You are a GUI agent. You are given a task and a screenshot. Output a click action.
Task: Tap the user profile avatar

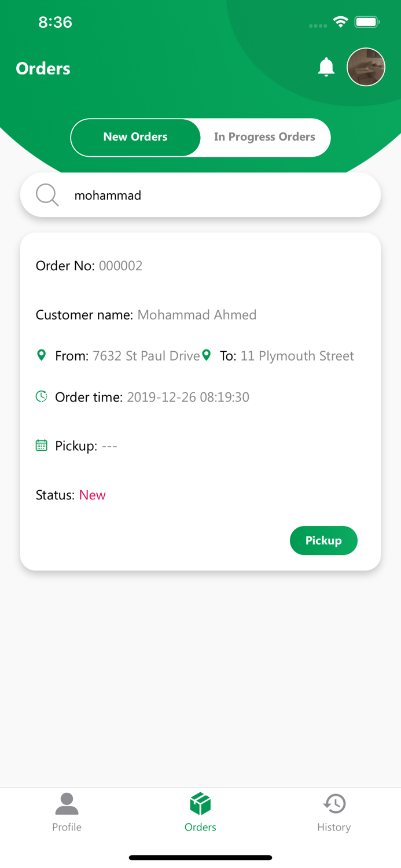point(366,67)
